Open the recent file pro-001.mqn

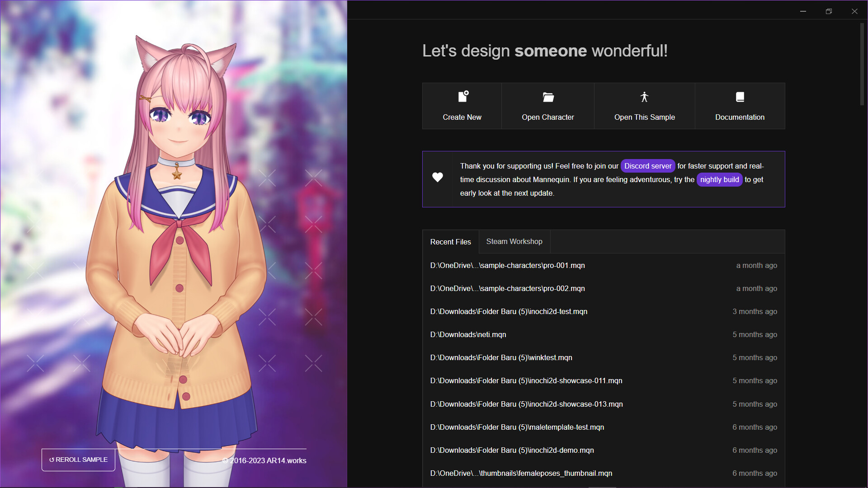pos(507,265)
